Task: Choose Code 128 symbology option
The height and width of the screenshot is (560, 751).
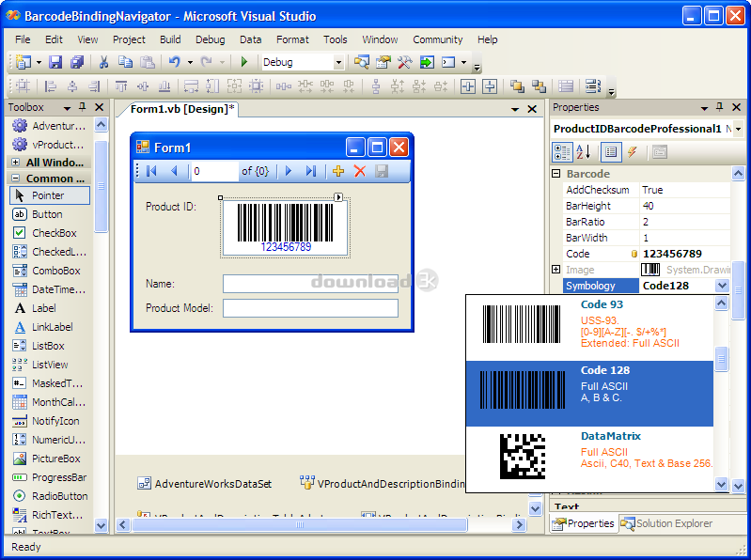Action: [x=589, y=394]
